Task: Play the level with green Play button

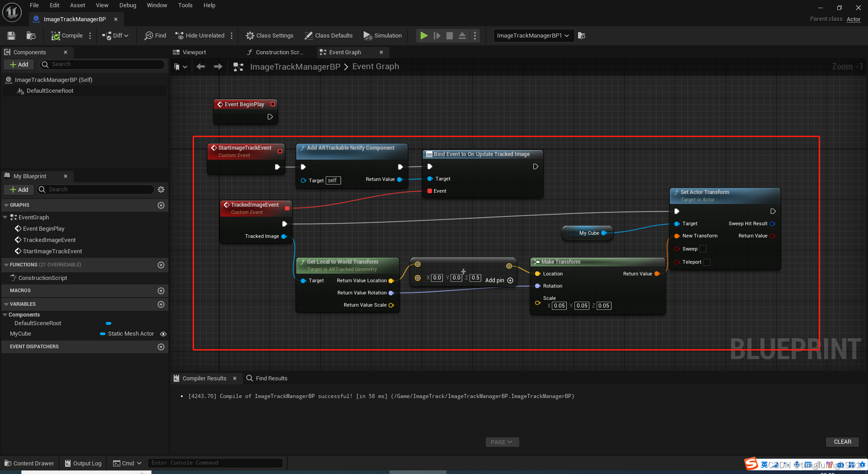Action: pyautogui.click(x=423, y=36)
